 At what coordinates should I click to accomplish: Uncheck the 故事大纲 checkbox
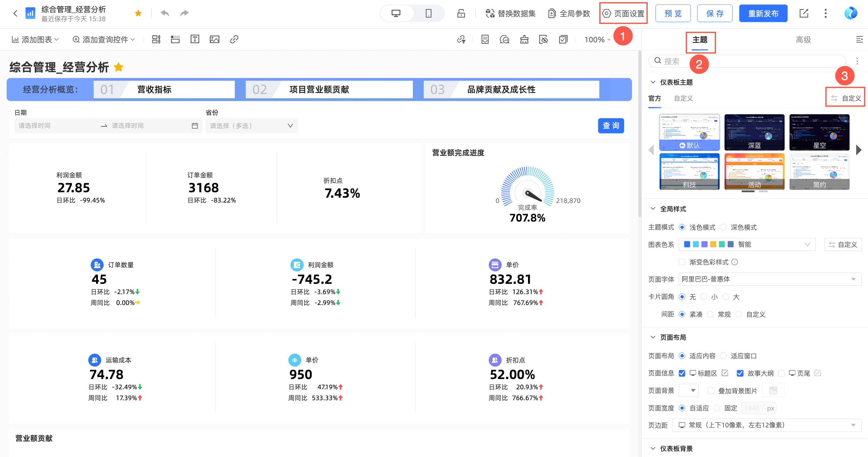point(740,373)
